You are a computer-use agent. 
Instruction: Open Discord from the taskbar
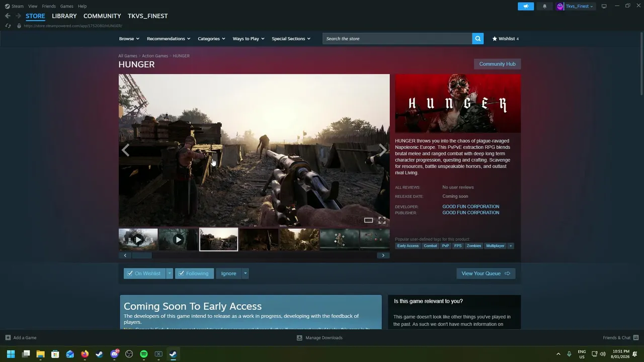pos(114,354)
